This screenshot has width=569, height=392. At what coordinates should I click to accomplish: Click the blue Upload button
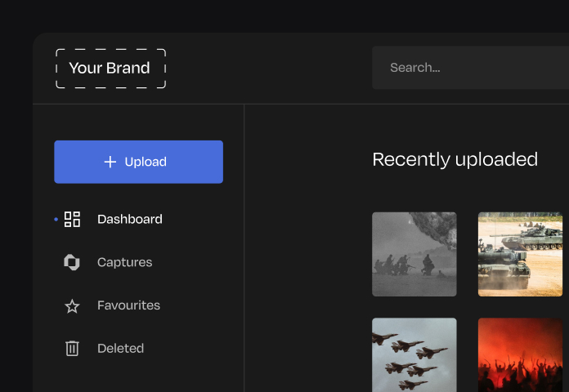pyautogui.click(x=139, y=162)
